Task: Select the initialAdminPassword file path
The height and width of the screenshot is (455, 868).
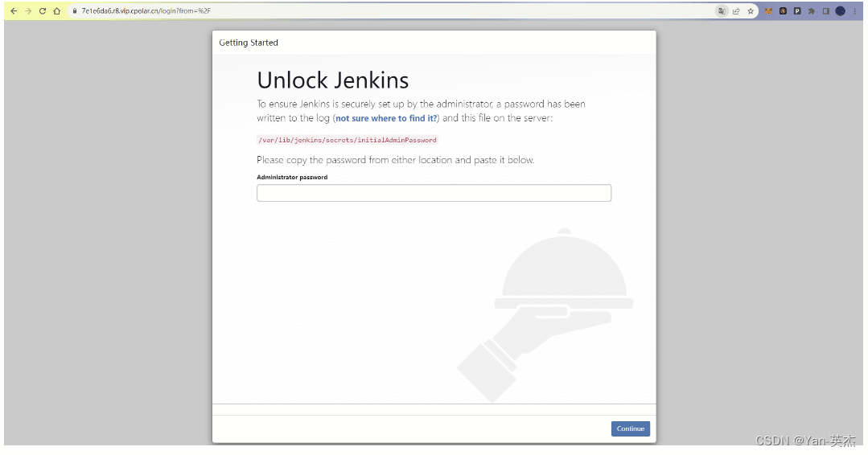Action: (347, 141)
